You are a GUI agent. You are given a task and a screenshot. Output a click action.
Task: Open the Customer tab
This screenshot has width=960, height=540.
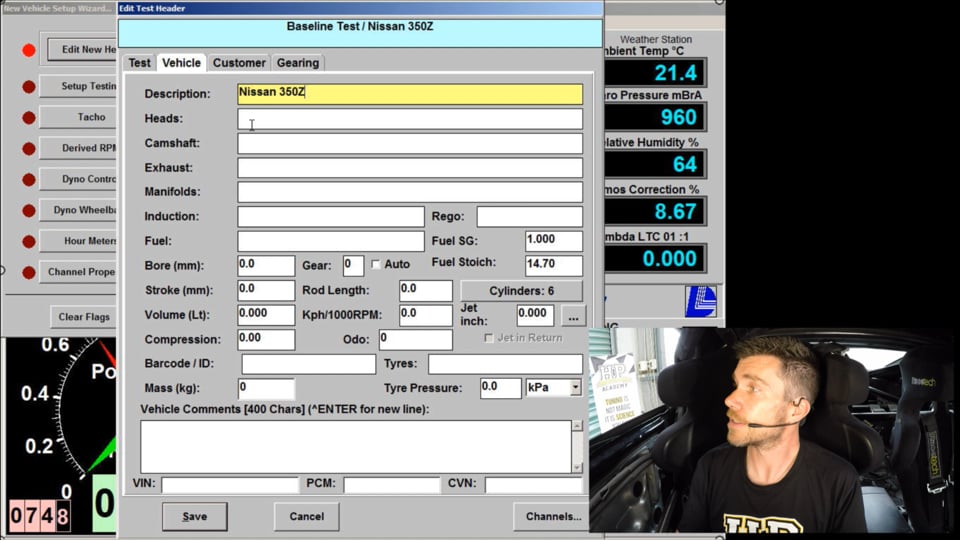239,63
